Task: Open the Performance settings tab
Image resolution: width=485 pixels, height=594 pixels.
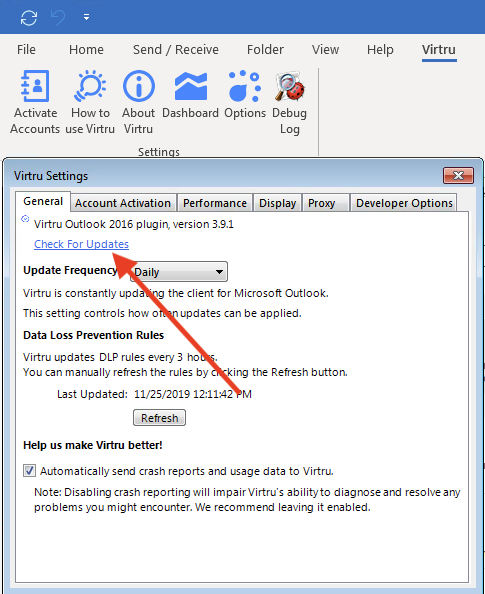Action: (x=215, y=203)
